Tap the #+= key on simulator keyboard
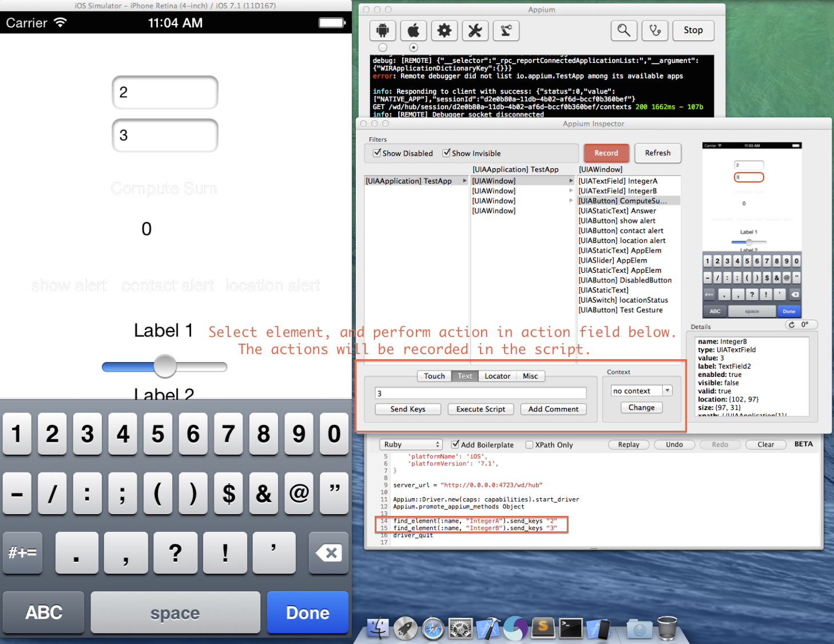Image resolution: width=834 pixels, height=644 pixels. point(22,552)
